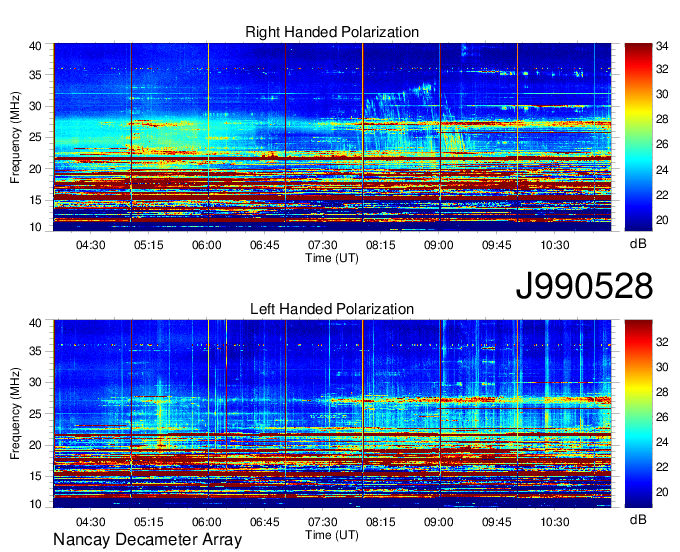The height and width of the screenshot is (552, 680).
Task: Click 20 MHz tick on Left Handed plot
Action: click(36, 445)
